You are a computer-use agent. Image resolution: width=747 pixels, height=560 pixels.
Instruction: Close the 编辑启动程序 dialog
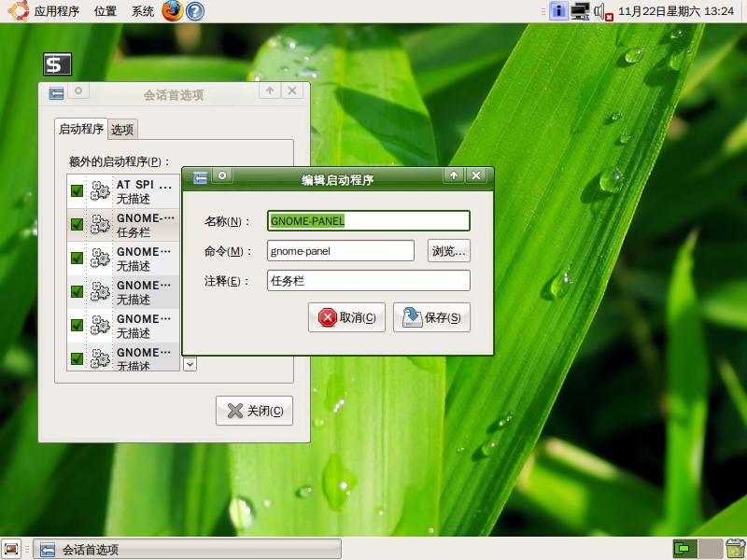click(x=476, y=175)
